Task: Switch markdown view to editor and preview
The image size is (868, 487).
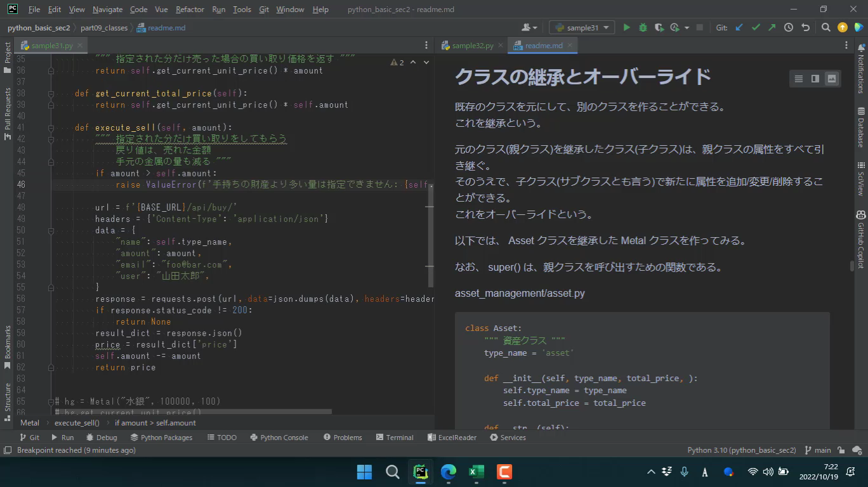Action: pyautogui.click(x=815, y=79)
